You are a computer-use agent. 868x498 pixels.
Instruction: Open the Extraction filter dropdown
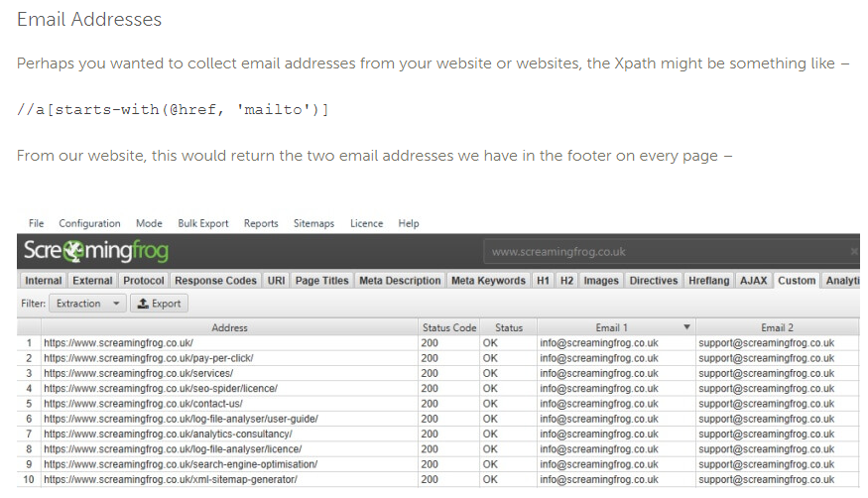[x=87, y=304]
